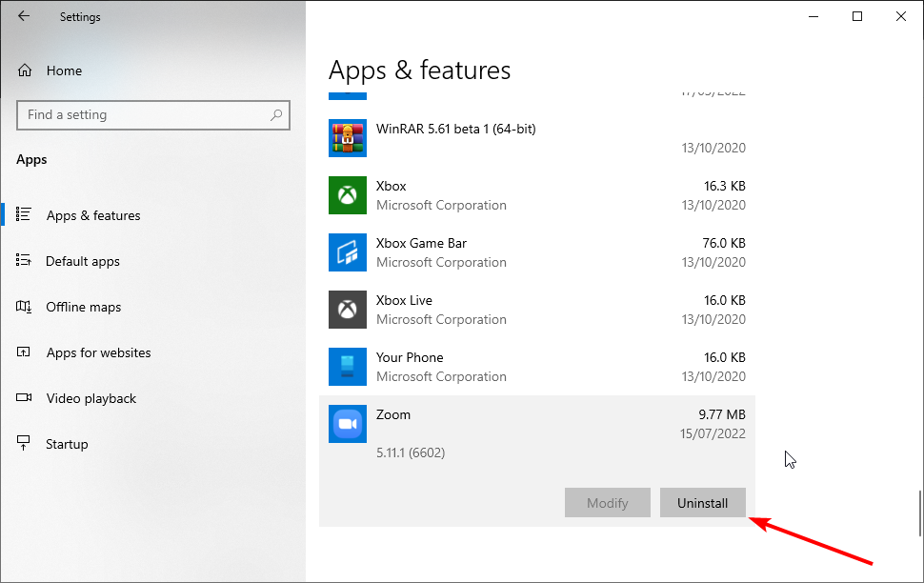This screenshot has width=924, height=583.
Task: Open the Startup icon
Action: [24, 443]
